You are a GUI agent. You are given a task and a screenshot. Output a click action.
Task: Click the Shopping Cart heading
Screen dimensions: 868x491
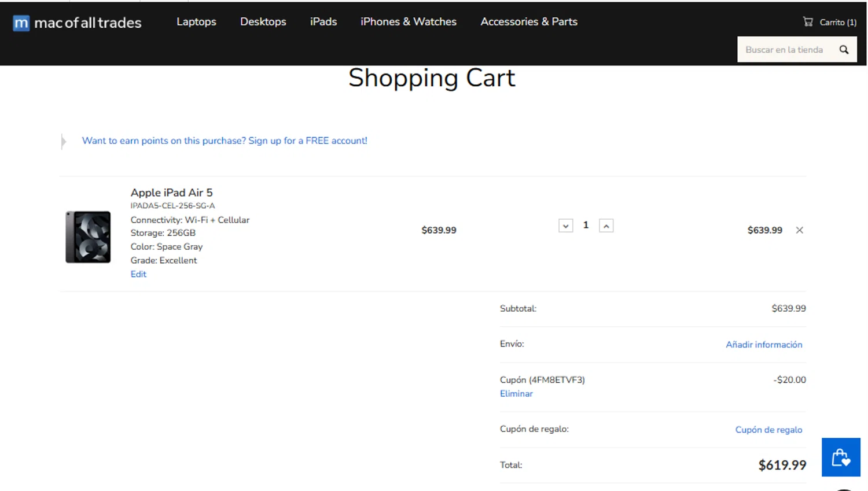(x=432, y=78)
